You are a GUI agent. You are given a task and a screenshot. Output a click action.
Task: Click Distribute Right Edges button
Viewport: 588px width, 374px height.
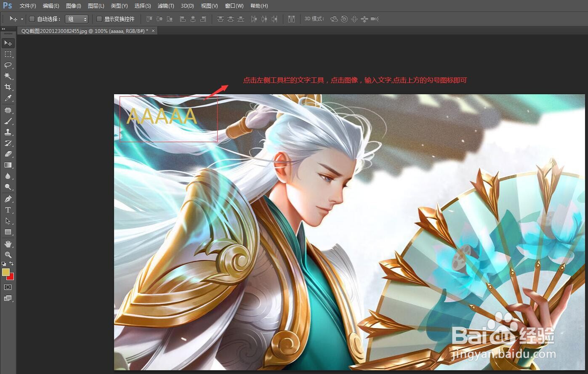[x=274, y=19]
